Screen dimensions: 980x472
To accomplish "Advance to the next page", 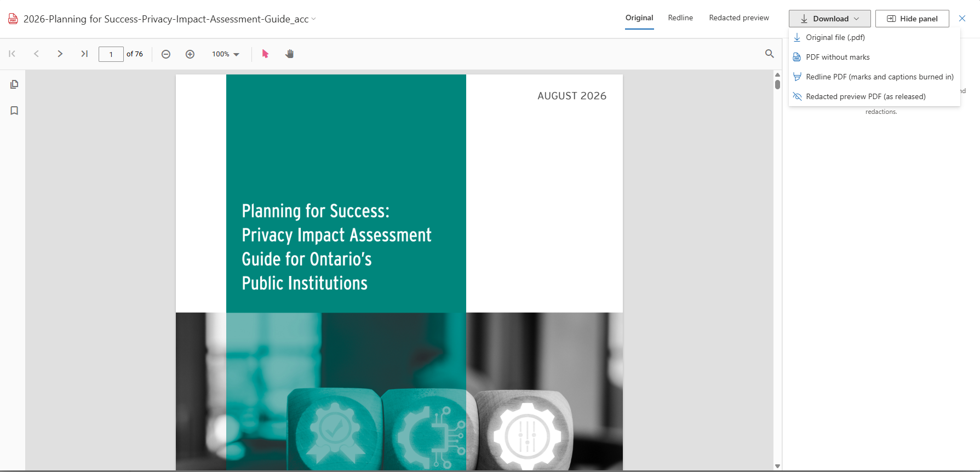I will [60, 54].
